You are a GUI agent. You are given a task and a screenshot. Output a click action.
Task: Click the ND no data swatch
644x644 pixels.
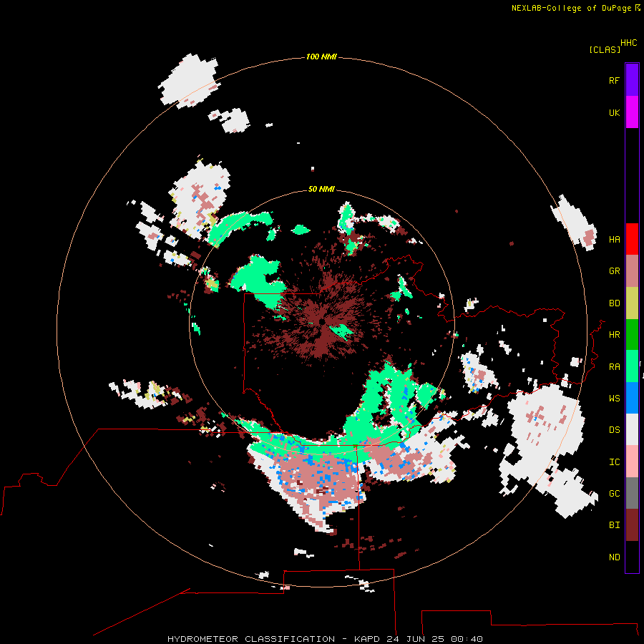point(632,557)
